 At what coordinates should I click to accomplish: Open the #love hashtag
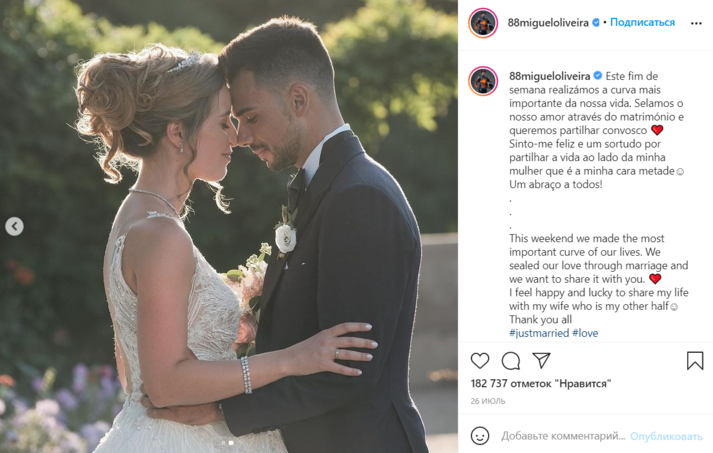585,333
